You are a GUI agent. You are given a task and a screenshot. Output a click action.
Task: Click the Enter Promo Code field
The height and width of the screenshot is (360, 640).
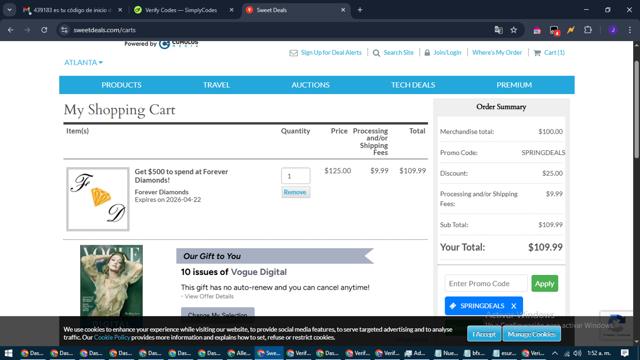486,283
